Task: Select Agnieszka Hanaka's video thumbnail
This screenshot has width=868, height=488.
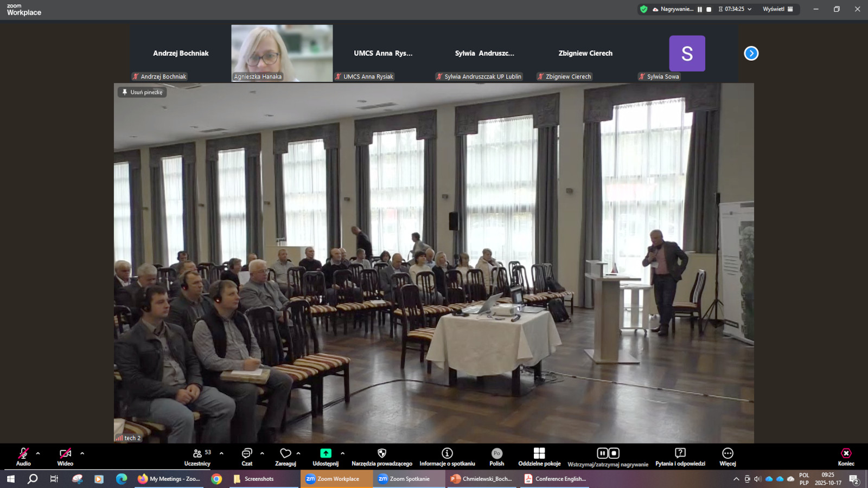Action: [282, 53]
